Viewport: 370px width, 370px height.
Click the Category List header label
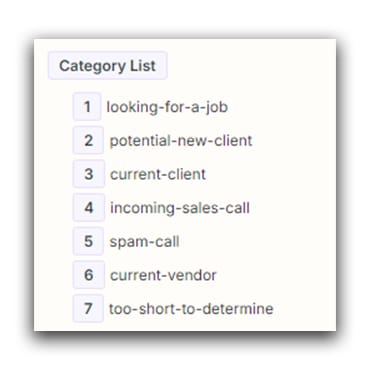pyautogui.click(x=107, y=66)
